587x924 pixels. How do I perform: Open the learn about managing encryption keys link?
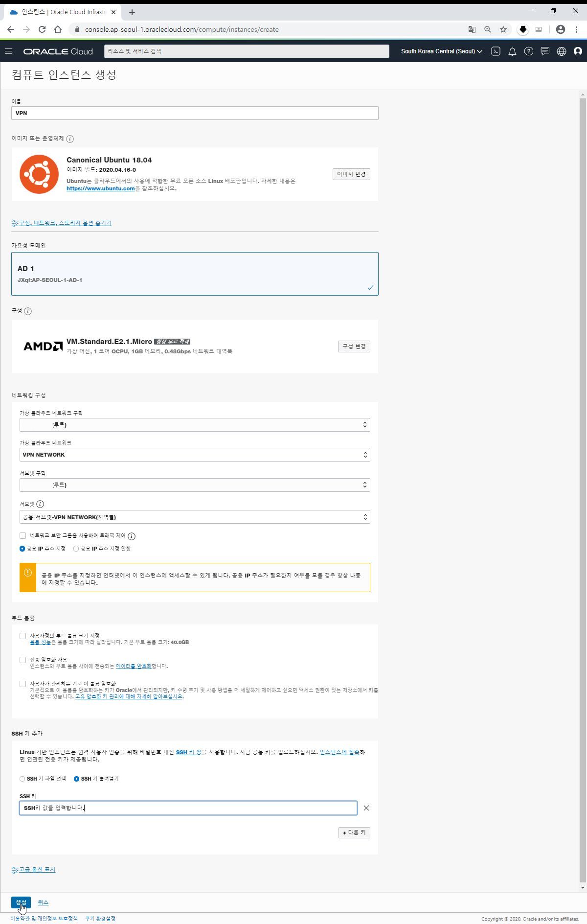coord(129,696)
